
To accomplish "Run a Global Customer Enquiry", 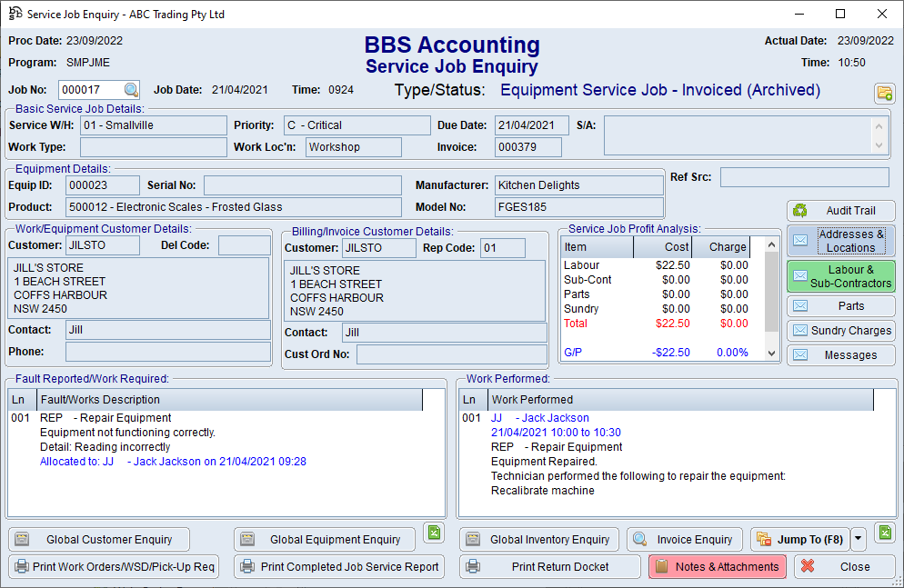I will [103, 539].
